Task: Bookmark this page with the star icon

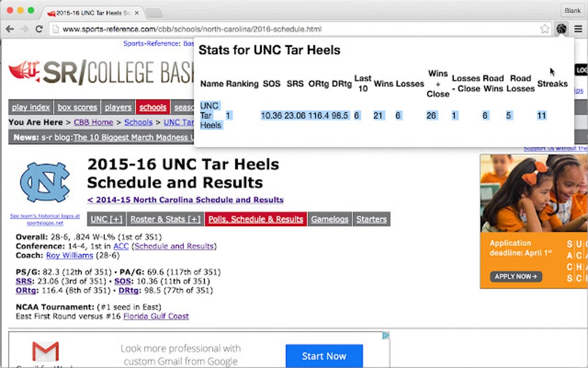Action: click(545, 28)
